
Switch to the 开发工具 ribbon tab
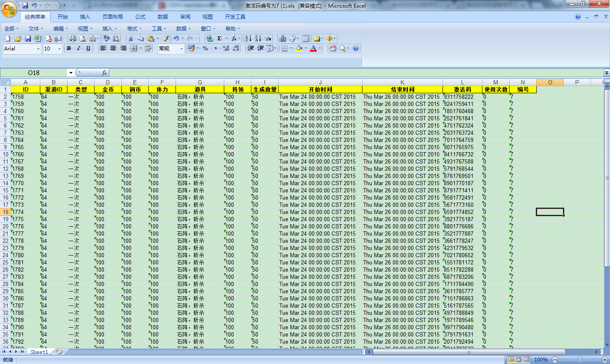click(235, 17)
